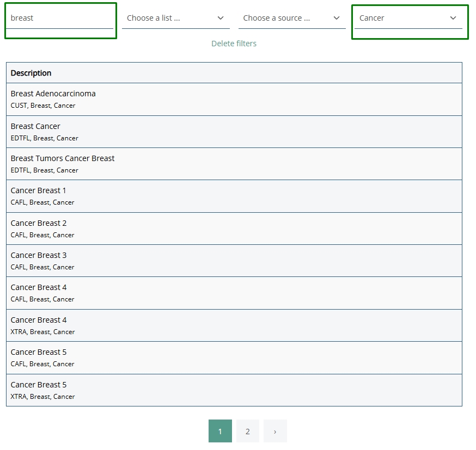Select current page 1 button

click(220, 431)
